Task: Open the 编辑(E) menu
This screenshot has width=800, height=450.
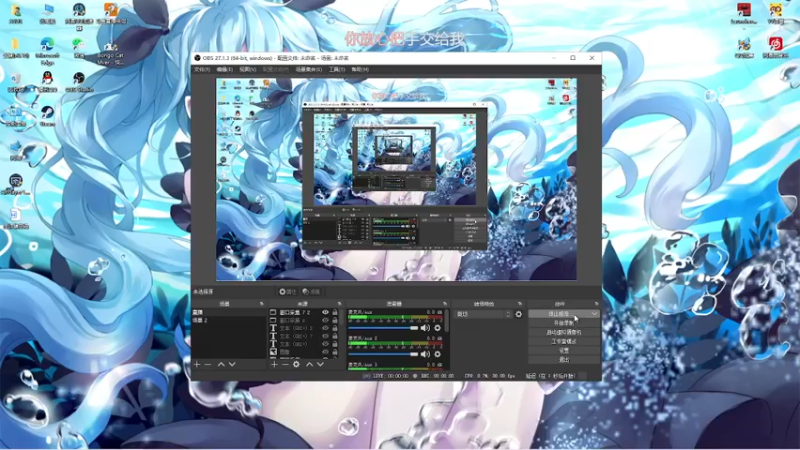Action: pyautogui.click(x=224, y=69)
